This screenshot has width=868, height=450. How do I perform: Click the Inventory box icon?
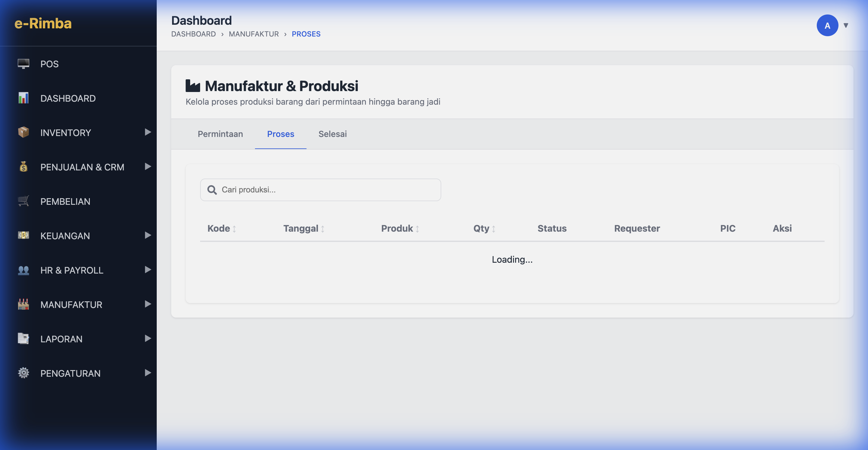point(23,132)
